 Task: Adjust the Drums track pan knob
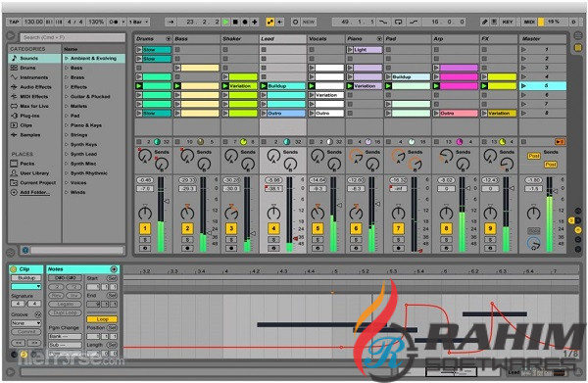click(145, 214)
